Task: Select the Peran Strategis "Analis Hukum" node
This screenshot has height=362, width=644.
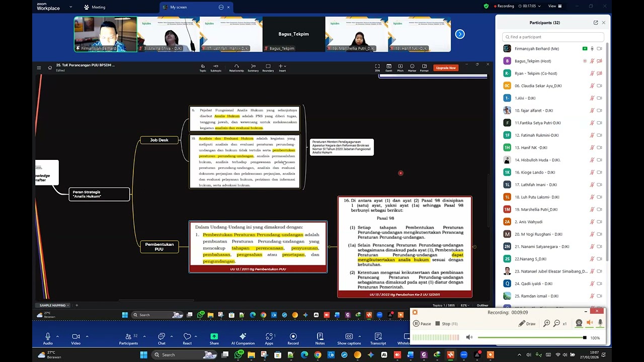Action: pyautogui.click(x=99, y=194)
